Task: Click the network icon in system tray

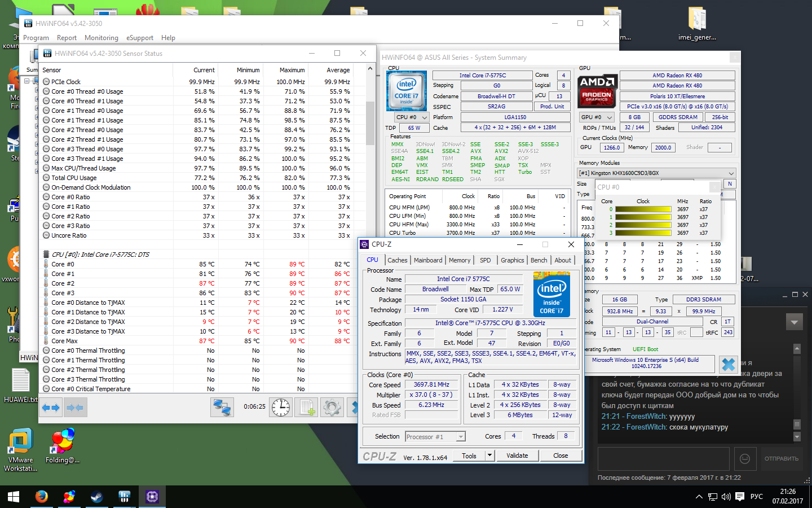Action: [x=713, y=497]
